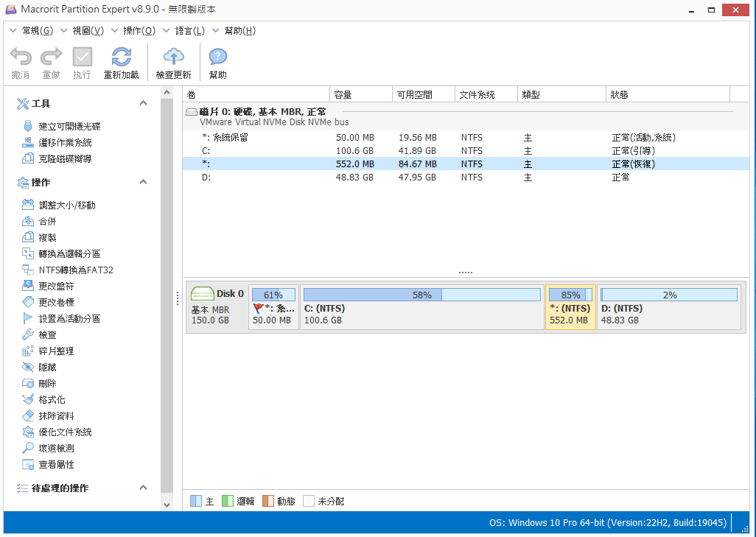Image resolution: width=756 pixels, height=537 pixels.
Task: Click 碎片整理 defragment option
Action: pos(56,351)
